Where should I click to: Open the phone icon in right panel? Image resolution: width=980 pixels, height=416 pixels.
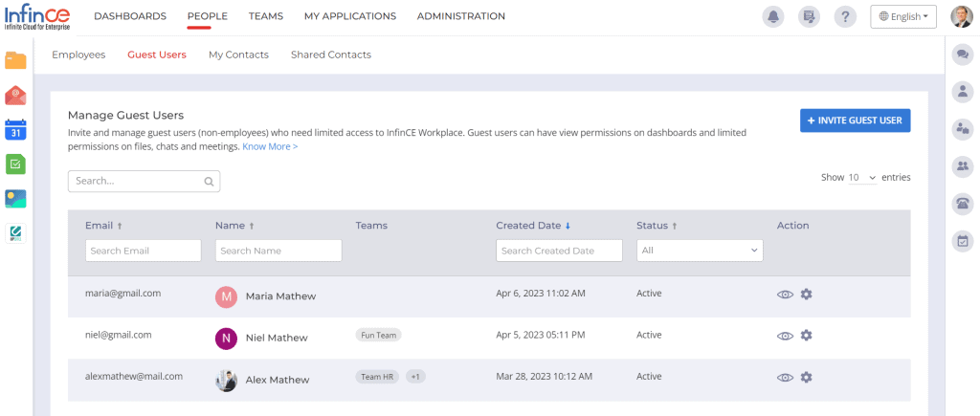(x=962, y=203)
